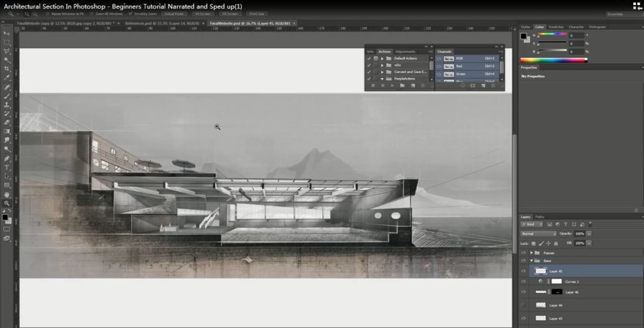Change screen mode icon in toolbox

6,238
